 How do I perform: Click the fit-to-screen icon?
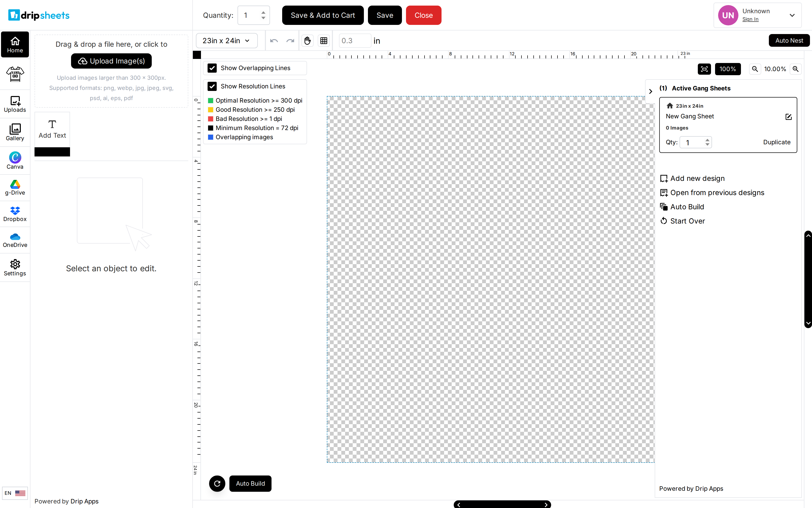[x=704, y=69]
